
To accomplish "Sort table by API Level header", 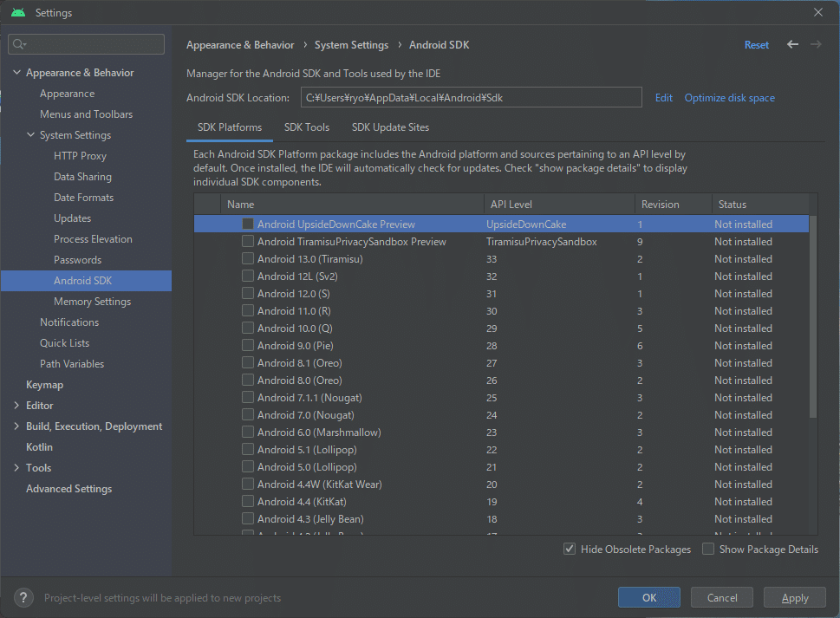I will [559, 204].
